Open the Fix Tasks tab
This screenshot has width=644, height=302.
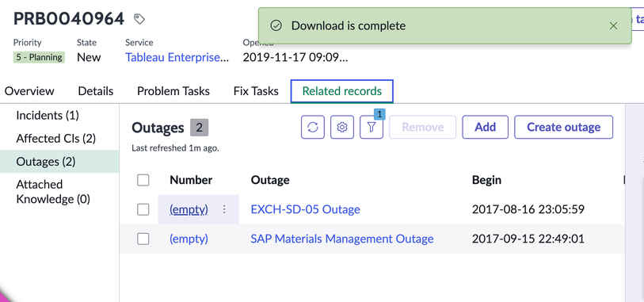click(256, 91)
